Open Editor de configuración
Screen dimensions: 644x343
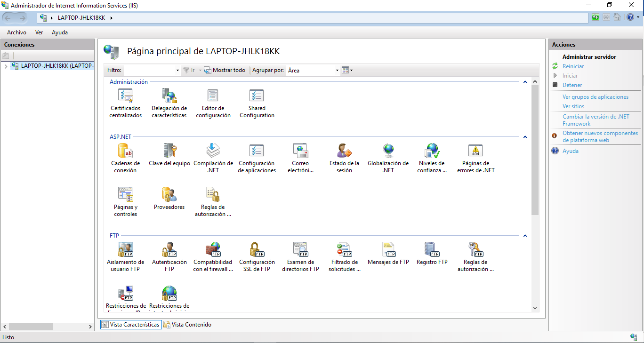213,103
